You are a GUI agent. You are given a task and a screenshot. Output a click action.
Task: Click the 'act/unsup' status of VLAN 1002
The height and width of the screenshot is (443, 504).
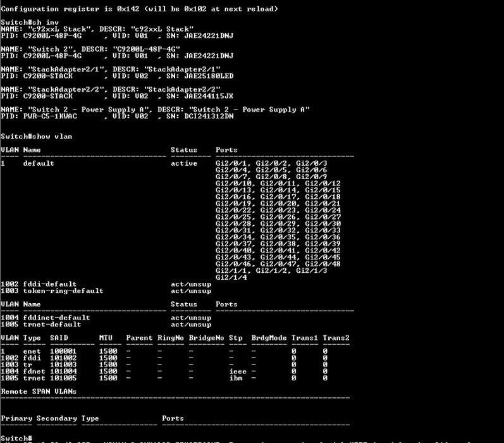(191, 284)
